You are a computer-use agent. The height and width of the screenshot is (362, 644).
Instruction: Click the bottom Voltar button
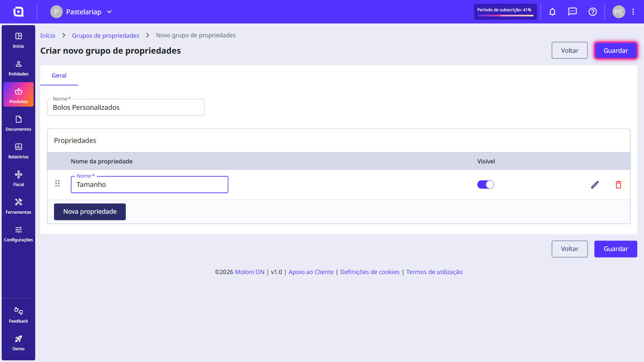point(570,249)
